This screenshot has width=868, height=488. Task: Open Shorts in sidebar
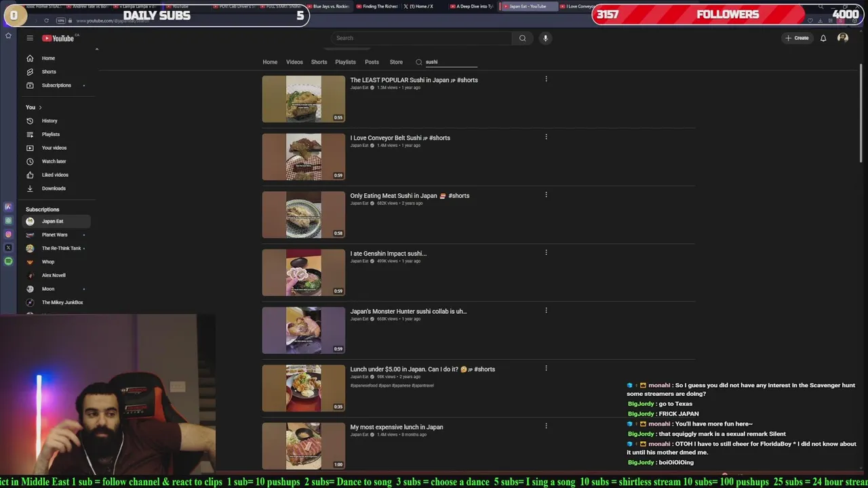click(x=49, y=72)
